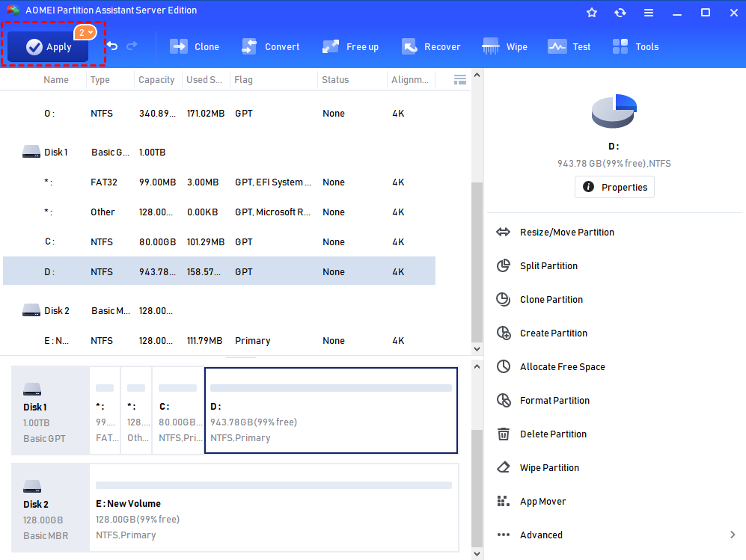
Task: Select the D: partition row in list
Action: click(219, 271)
